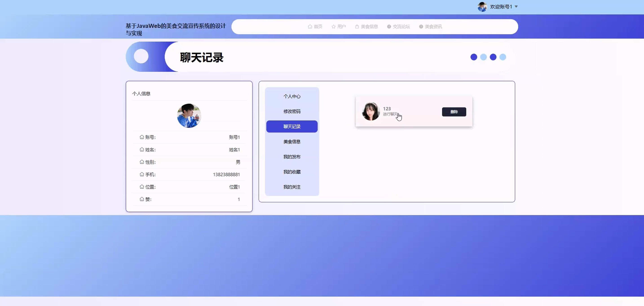This screenshot has width=644, height=306.
Task: Open 我的收藏 from sidebar
Action: (x=292, y=172)
